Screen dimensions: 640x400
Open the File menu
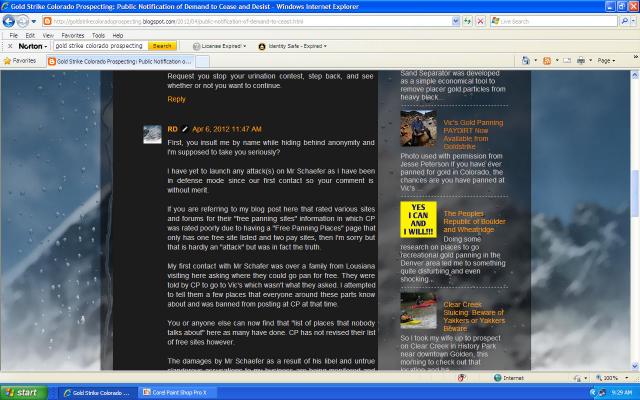(x=13, y=36)
